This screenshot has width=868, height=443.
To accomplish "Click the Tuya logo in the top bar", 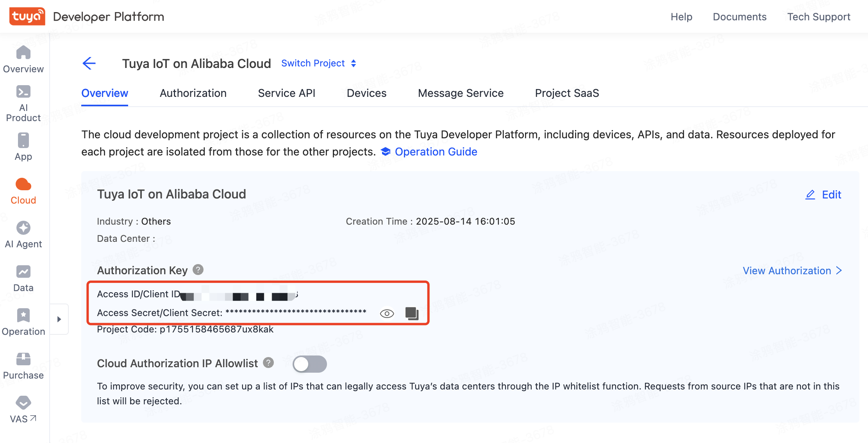I will (x=27, y=16).
